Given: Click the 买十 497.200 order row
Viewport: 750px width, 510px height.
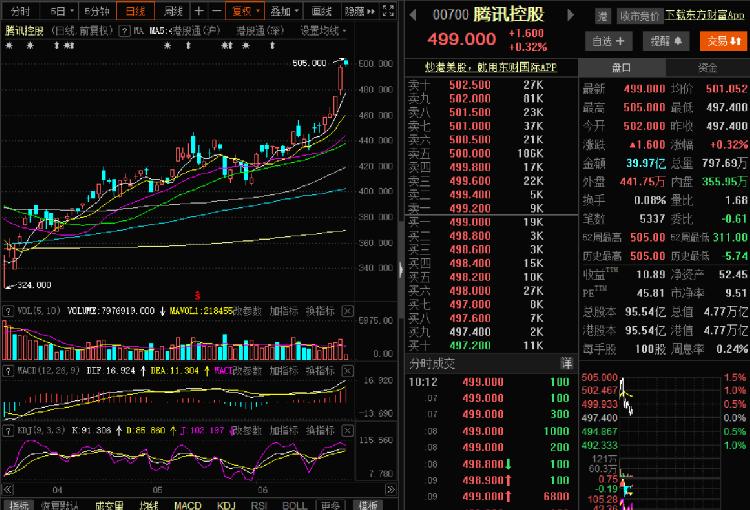Looking at the screenshot, I should [491, 345].
